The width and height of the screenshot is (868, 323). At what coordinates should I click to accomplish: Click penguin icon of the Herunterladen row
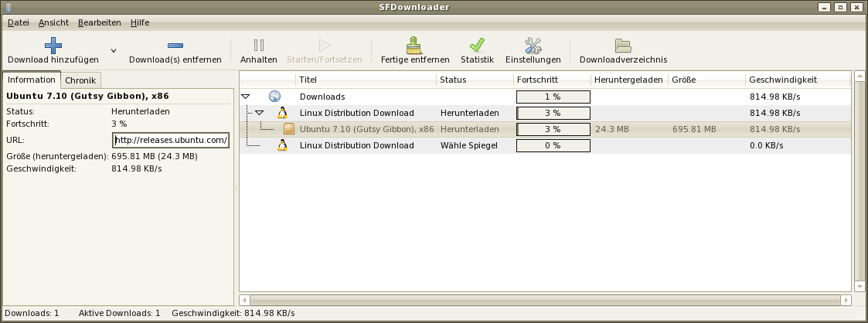pyautogui.click(x=282, y=113)
